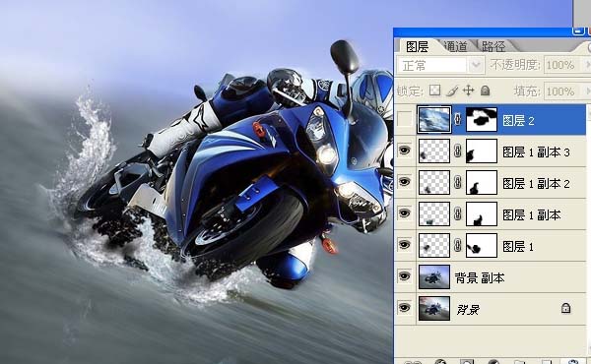Click the lock image pixels brush icon

point(452,91)
